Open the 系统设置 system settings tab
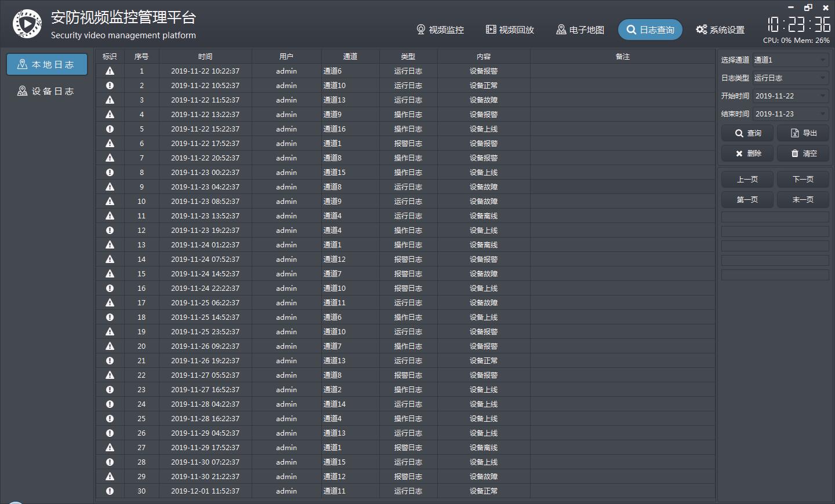The image size is (835, 504). tap(720, 30)
